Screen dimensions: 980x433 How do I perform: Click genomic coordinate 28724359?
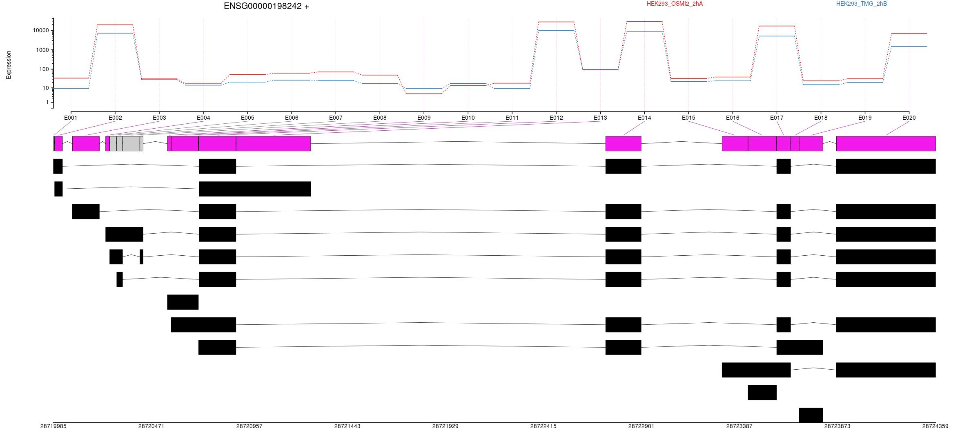tap(935, 426)
